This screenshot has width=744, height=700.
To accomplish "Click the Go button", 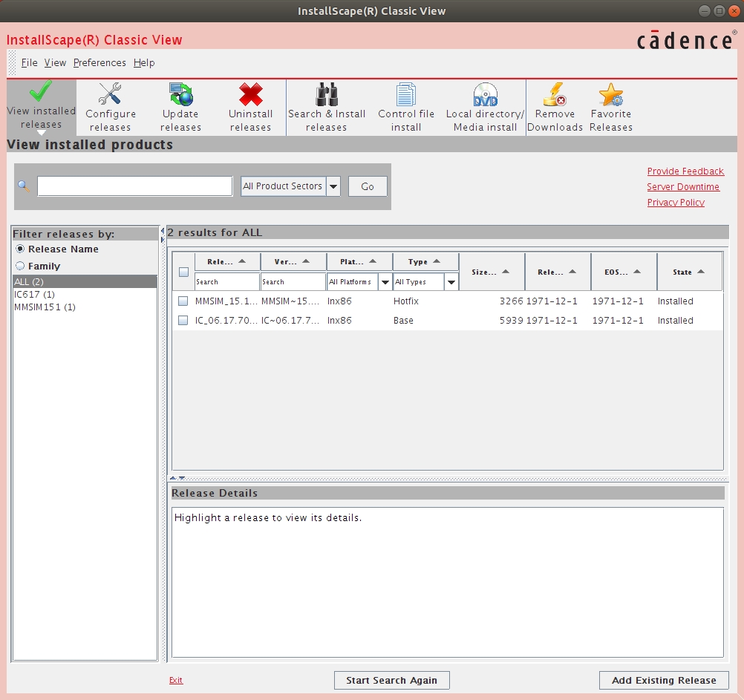I will click(368, 186).
